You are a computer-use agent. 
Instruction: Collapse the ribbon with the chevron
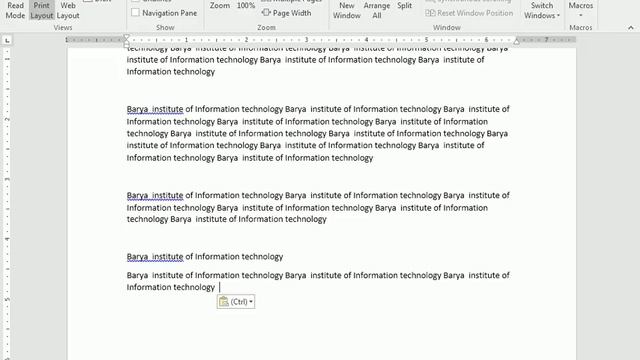(x=631, y=28)
